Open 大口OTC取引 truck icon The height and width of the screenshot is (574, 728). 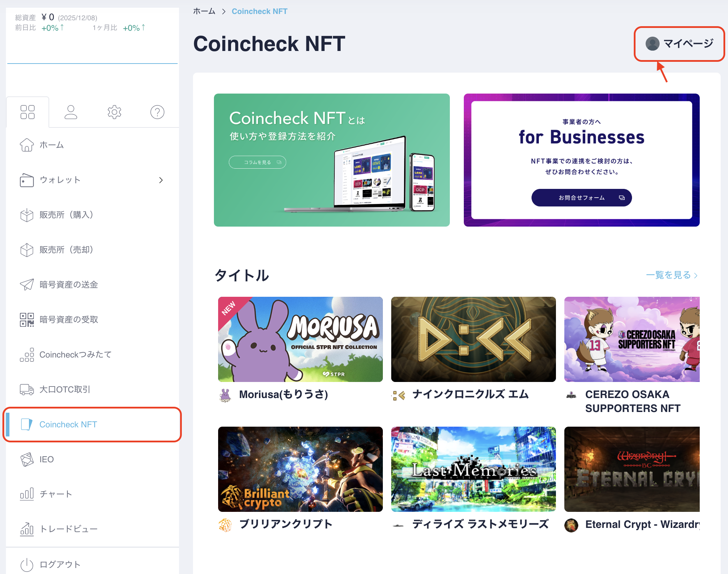[27, 390]
